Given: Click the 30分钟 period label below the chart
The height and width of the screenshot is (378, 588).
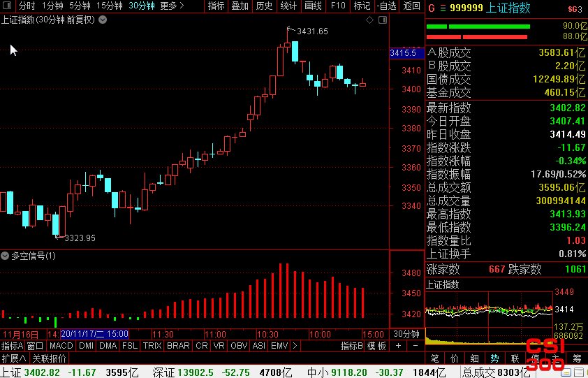Looking at the screenshot, I should (406, 334).
